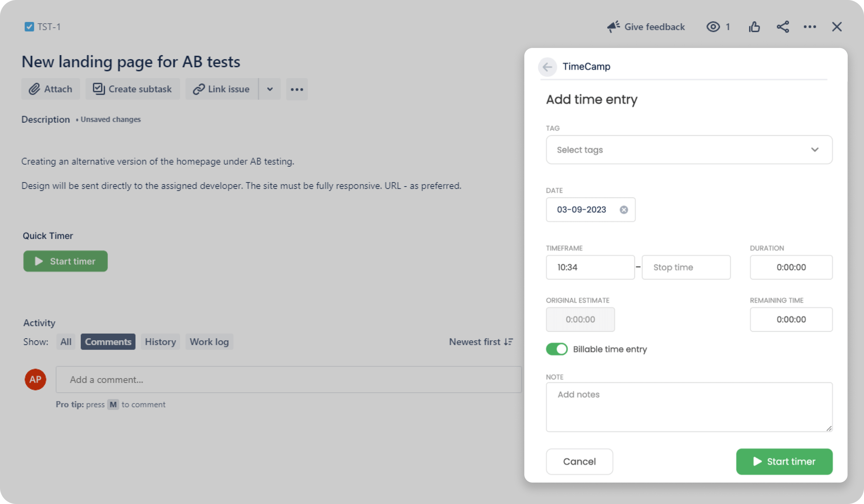Clear the date with the X icon
864x504 pixels.
(624, 209)
